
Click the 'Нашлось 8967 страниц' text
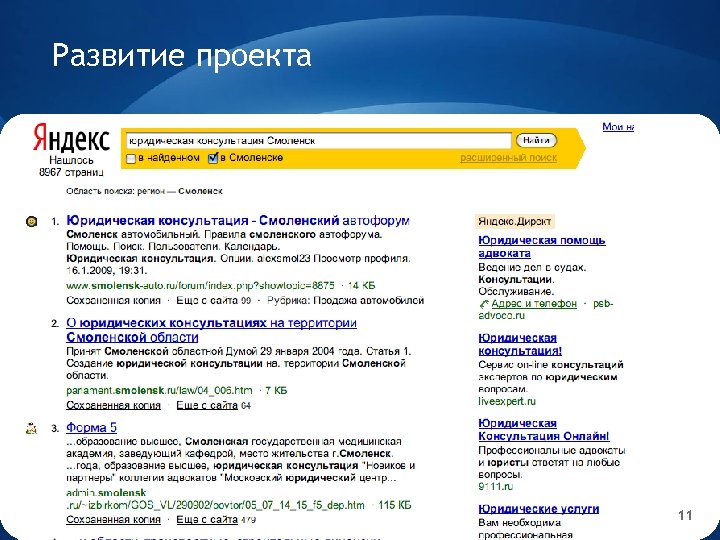pos(71,166)
